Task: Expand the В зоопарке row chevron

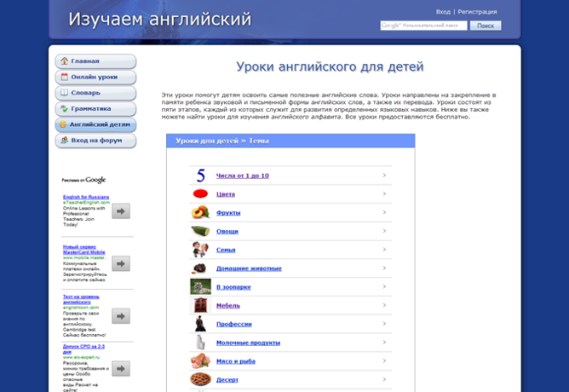Action: point(384,286)
